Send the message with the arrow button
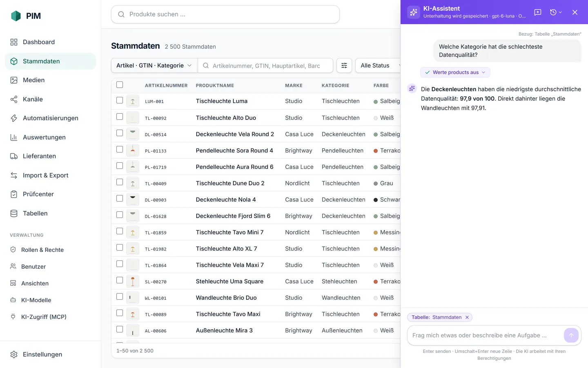The image size is (588, 368). click(x=571, y=335)
